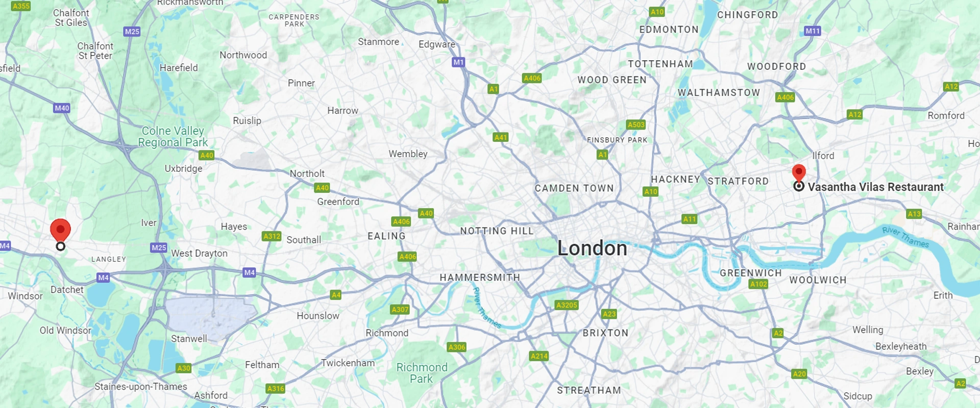Viewport: 980px width, 408px height.
Task: Click the A3205 road badge
Action: (567, 305)
